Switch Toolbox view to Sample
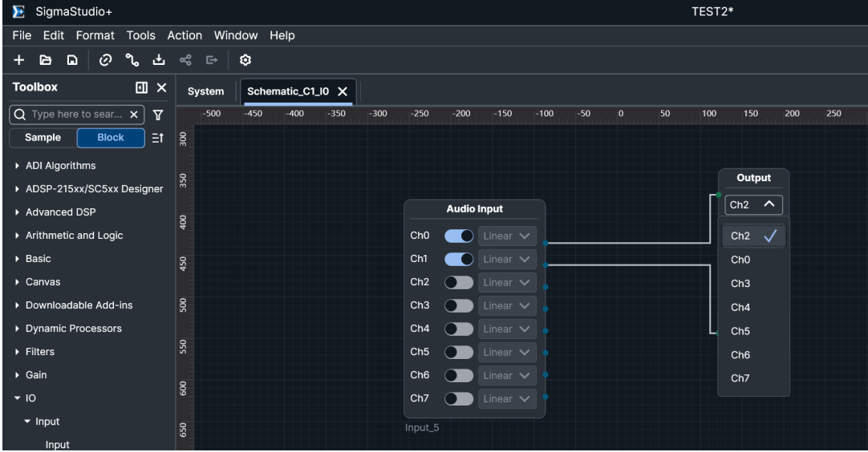Screen dimensions: 868x452 click(x=43, y=138)
